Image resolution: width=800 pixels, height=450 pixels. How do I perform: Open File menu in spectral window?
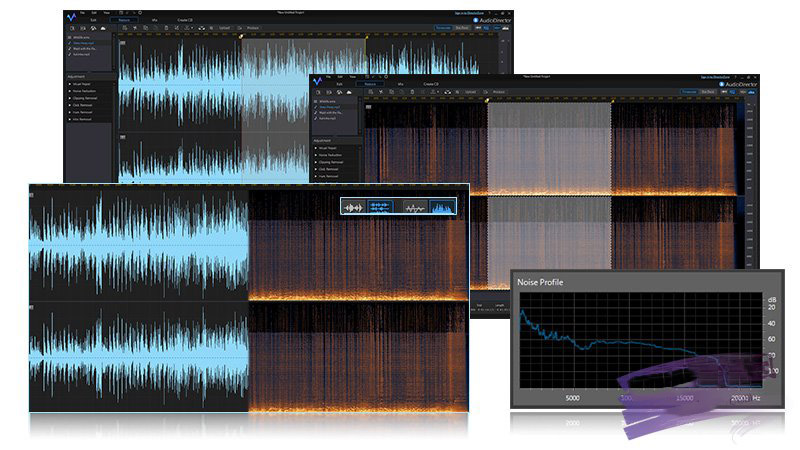click(328, 77)
